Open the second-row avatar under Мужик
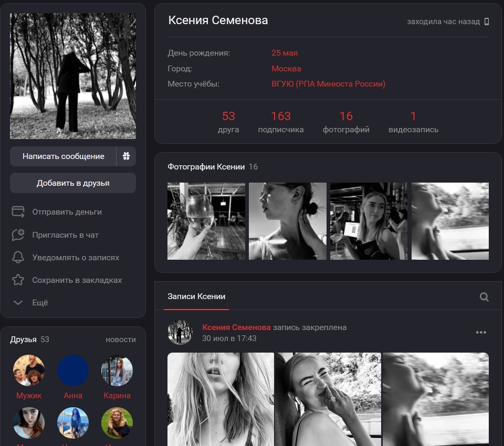This screenshot has height=446, width=504. click(x=29, y=423)
